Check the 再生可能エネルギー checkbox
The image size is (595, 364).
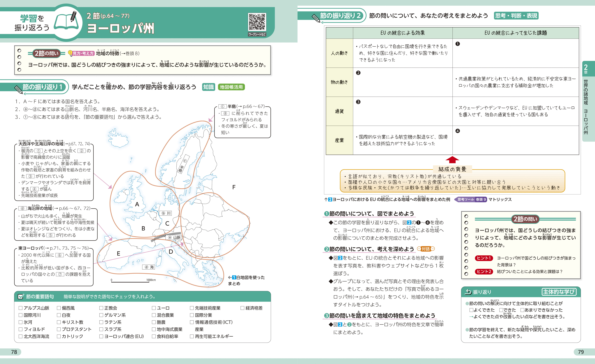192,336
